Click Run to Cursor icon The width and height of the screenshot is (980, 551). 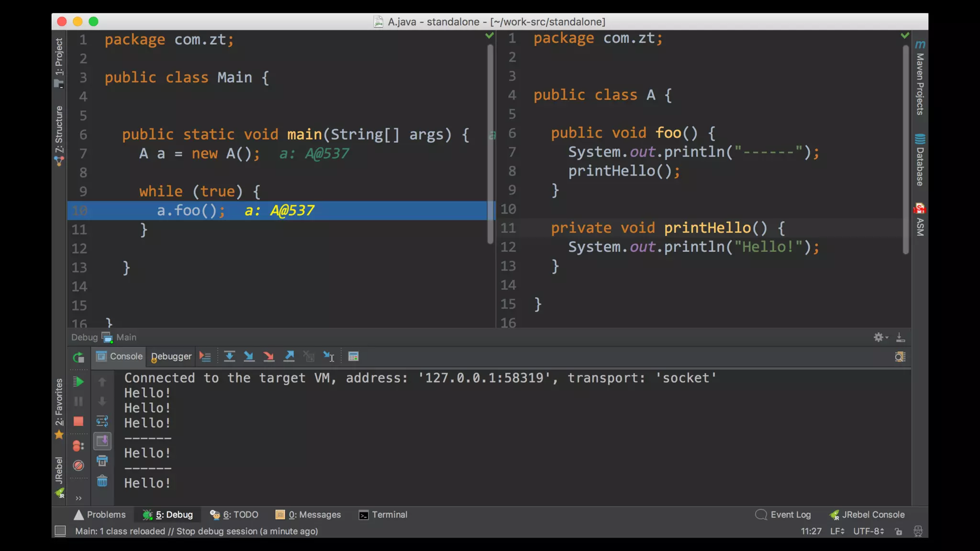(x=329, y=356)
